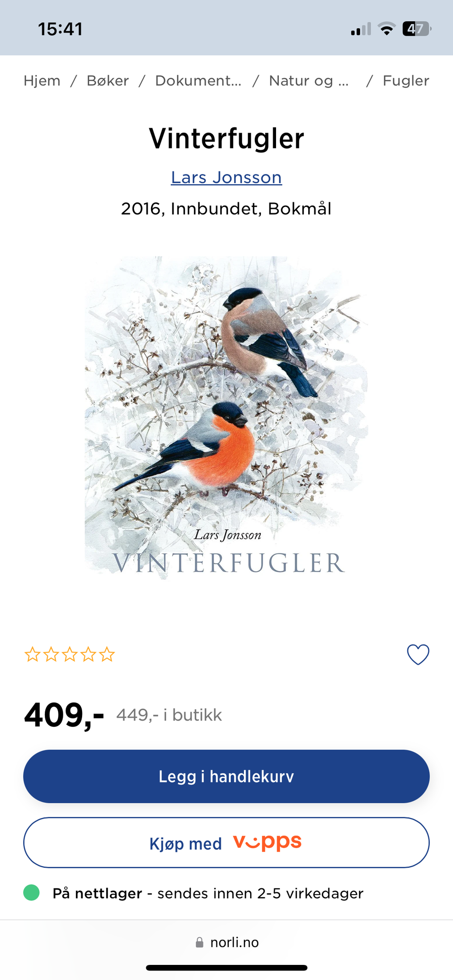453x980 pixels.
Task: Tap the Wi-Fi status icon
Action: click(x=387, y=29)
